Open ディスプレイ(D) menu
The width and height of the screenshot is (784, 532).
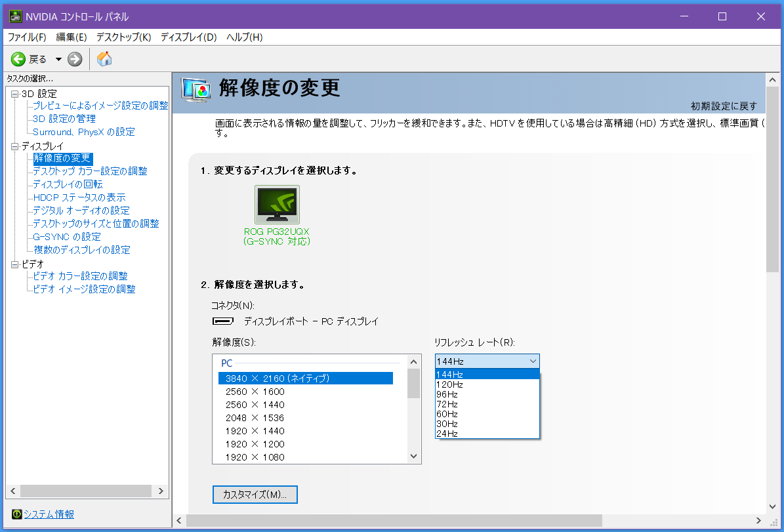188,37
